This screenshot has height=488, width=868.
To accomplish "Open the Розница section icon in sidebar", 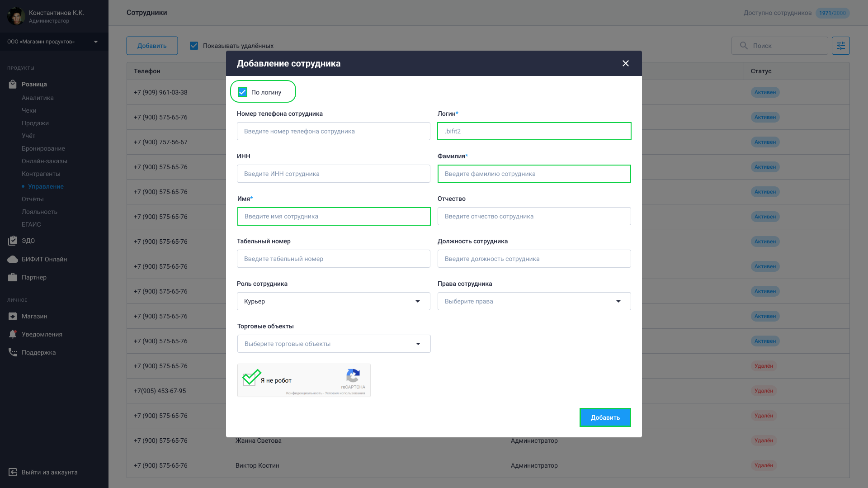I will [13, 84].
